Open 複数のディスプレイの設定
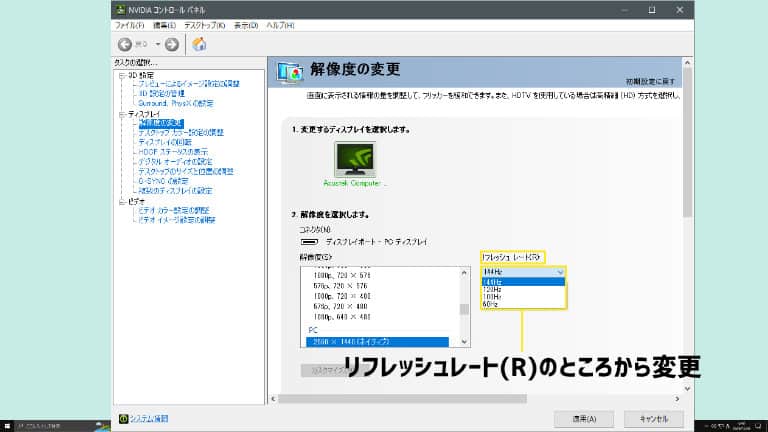The height and width of the screenshot is (432, 768). [x=175, y=191]
